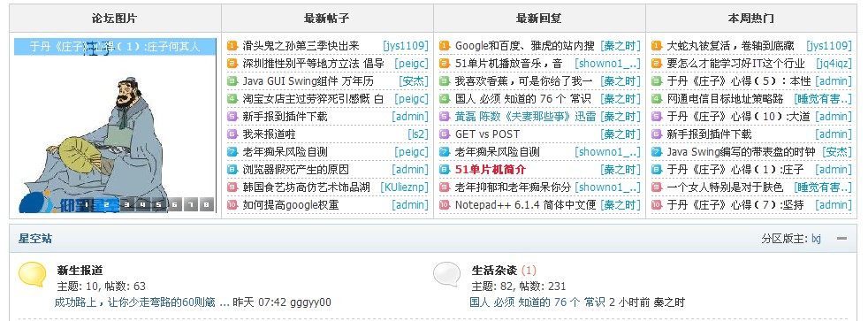This screenshot has width=868, height=321.
Task: Click the rank 8 icon beside 51单片机简介
Action: (x=445, y=170)
